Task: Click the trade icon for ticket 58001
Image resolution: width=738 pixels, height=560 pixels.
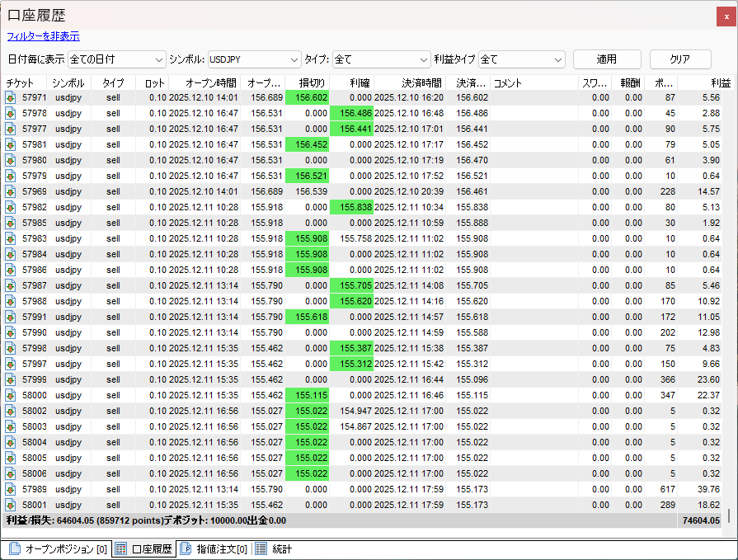Action: point(11,505)
